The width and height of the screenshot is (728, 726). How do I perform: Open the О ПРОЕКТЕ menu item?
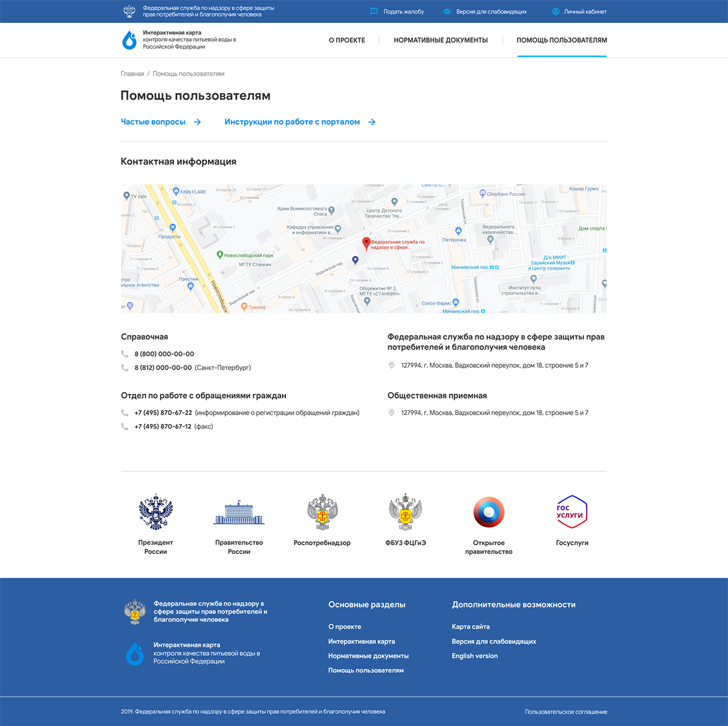point(347,40)
